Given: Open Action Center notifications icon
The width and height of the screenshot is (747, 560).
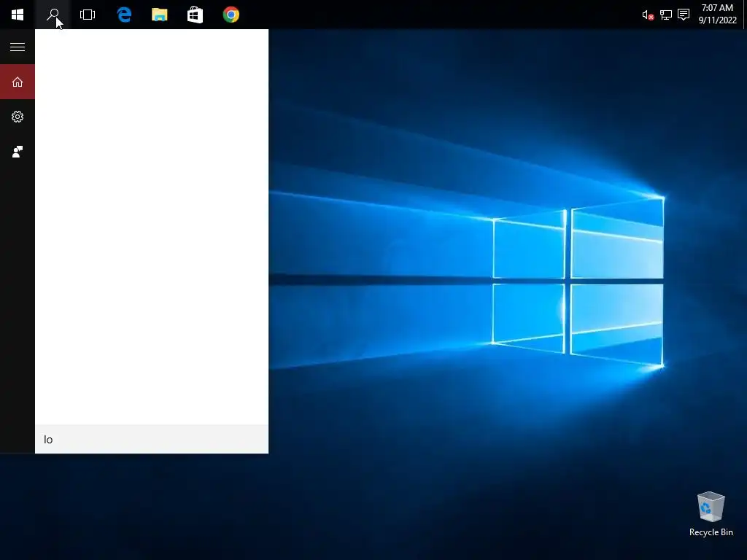Looking at the screenshot, I should pyautogui.click(x=683, y=15).
